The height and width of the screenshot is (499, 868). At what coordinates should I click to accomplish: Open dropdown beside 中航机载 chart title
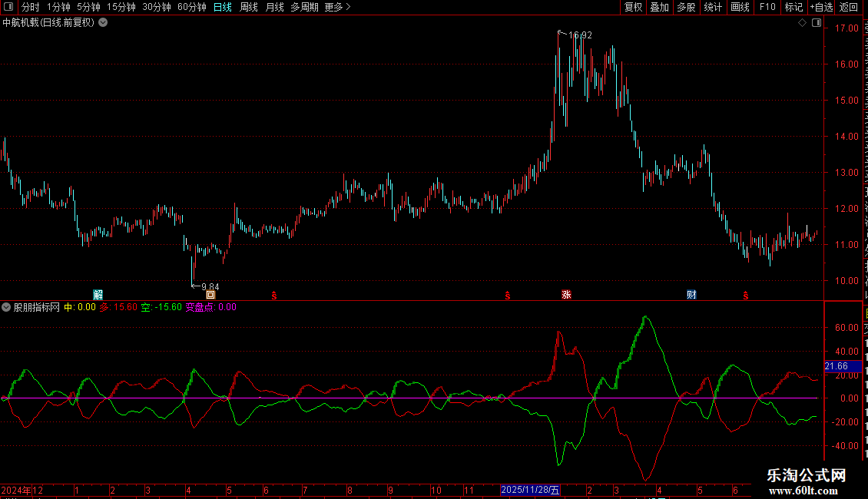point(103,23)
